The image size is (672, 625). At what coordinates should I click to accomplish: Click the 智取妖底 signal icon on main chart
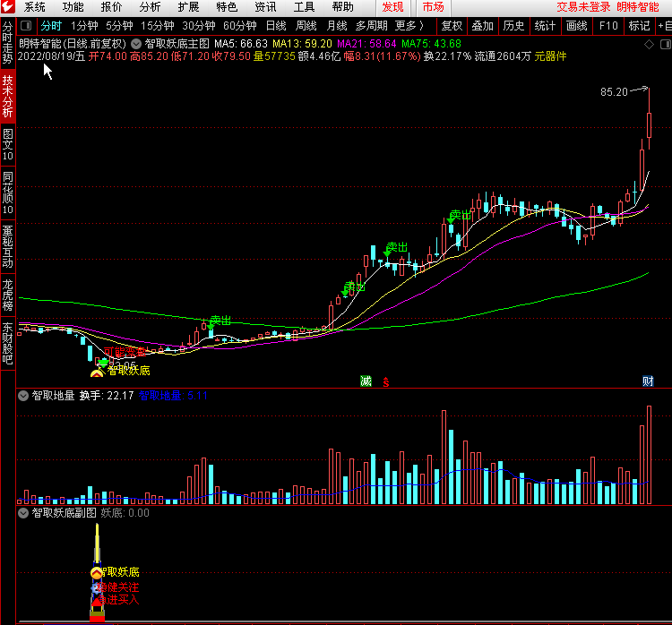(x=98, y=373)
